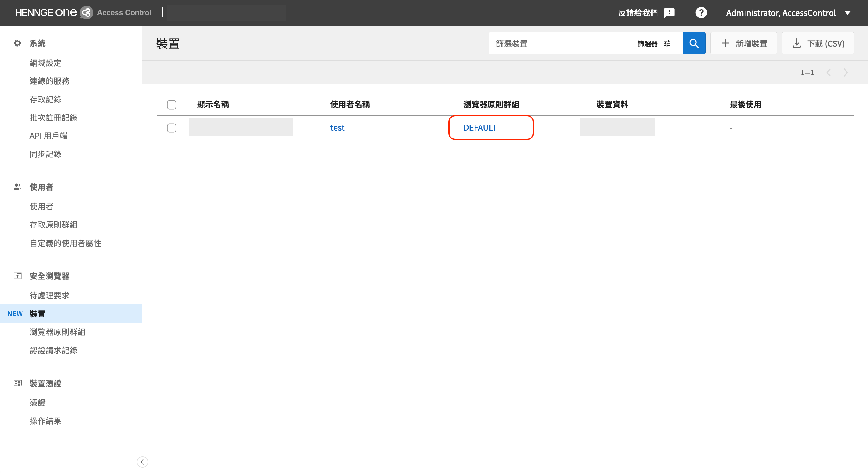Click the gear icon beside 系統
Viewport: 868px width, 474px height.
pyautogui.click(x=17, y=43)
